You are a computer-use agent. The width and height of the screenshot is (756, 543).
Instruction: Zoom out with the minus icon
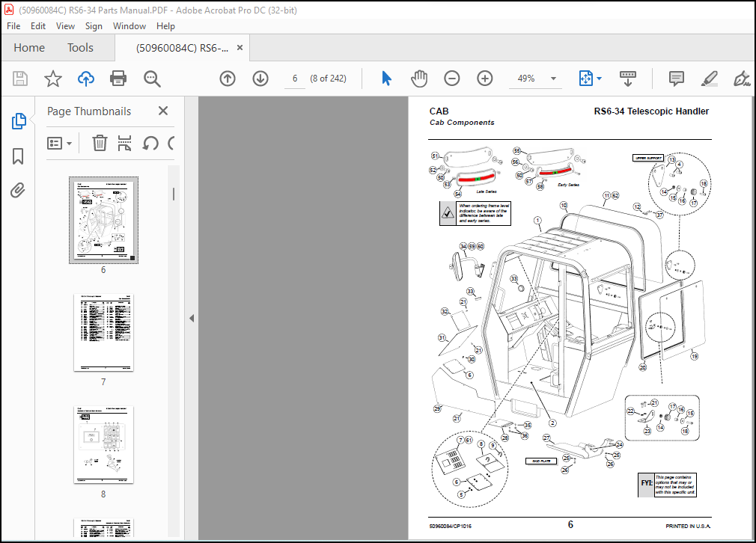[x=452, y=79]
